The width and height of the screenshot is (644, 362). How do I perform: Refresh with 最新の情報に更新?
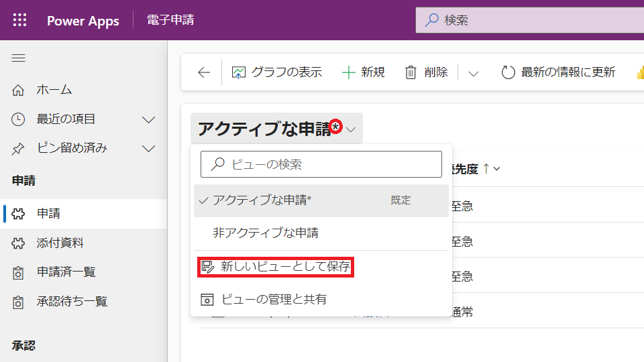pyautogui.click(x=558, y=72)
